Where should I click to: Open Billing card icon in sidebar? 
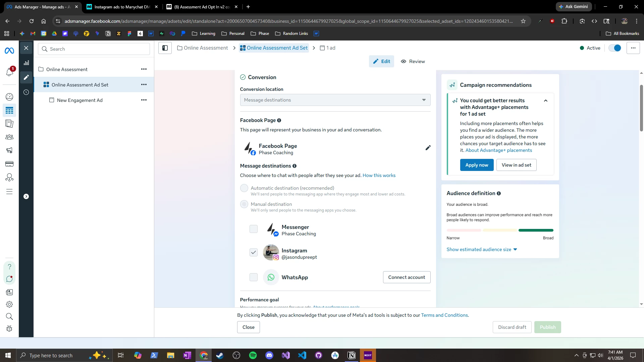coord(9,164)
